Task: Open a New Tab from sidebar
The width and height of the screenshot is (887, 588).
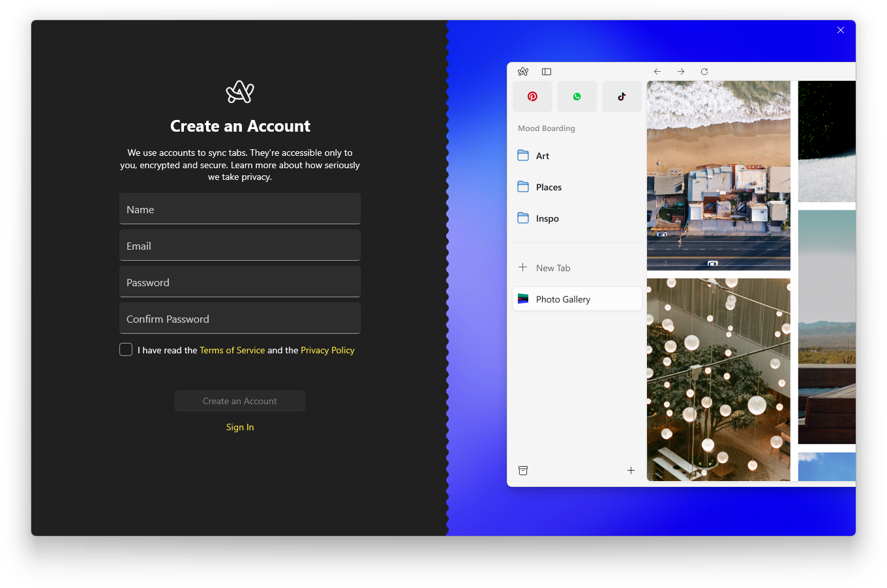Action: pos(553,268)
